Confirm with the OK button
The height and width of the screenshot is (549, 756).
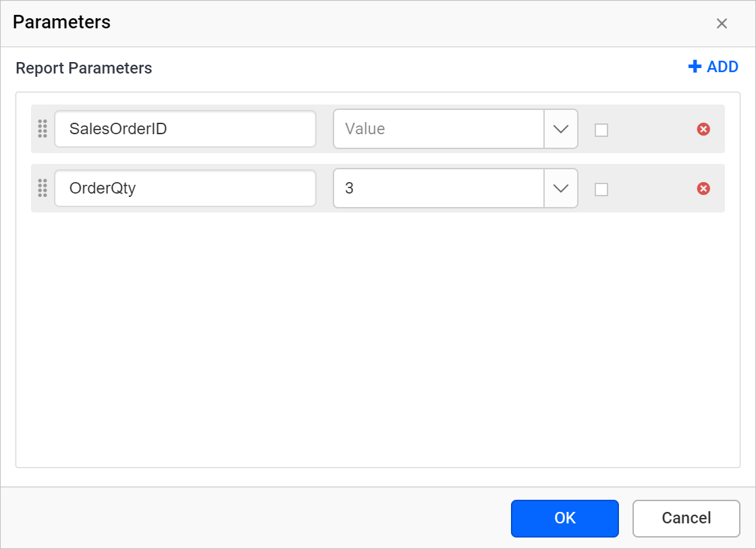tap(564, 518)
